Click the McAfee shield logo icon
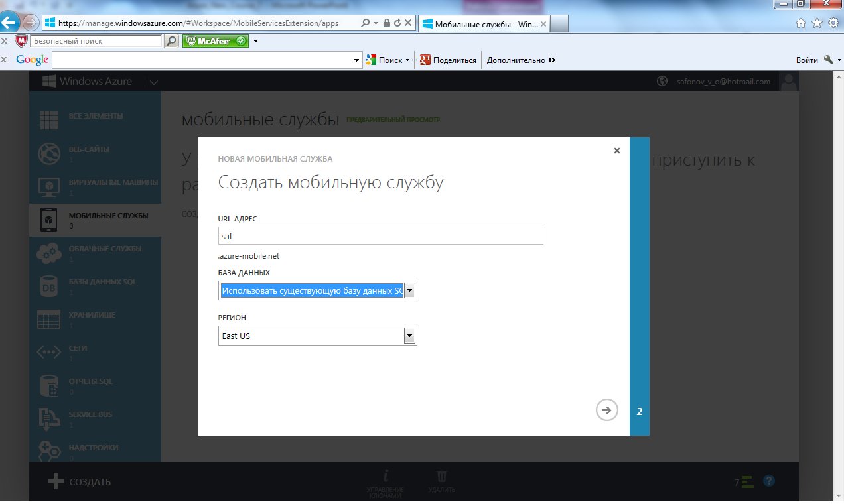Screen dimensions: 844x504 point(21,41)
